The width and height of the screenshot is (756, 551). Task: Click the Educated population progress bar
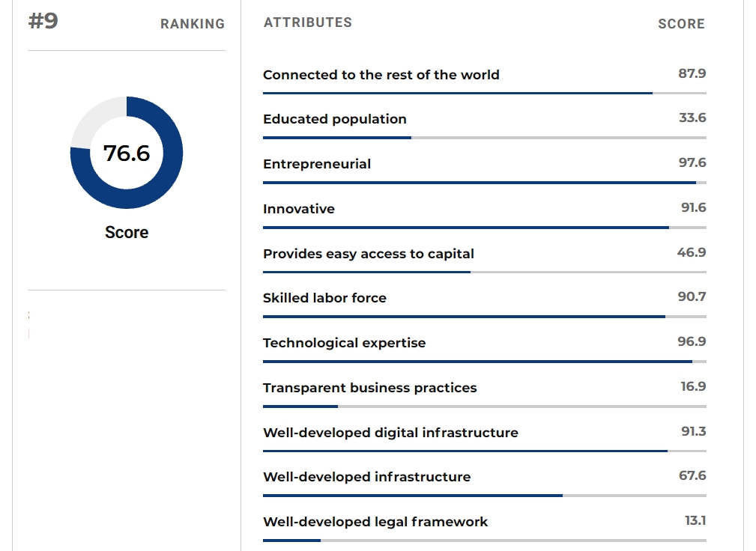point(485,138)
